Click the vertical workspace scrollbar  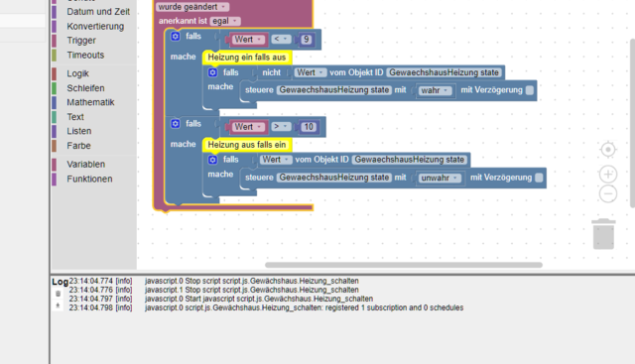click(632, 124)
